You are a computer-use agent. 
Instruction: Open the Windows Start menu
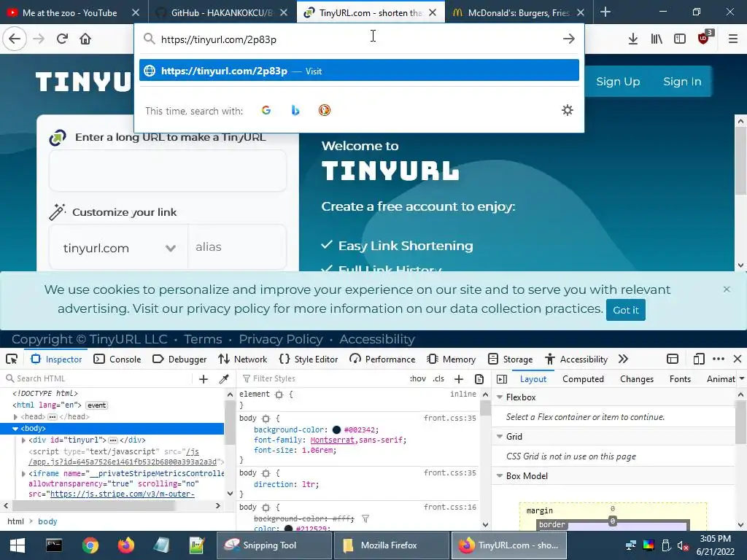pos(18,545)
